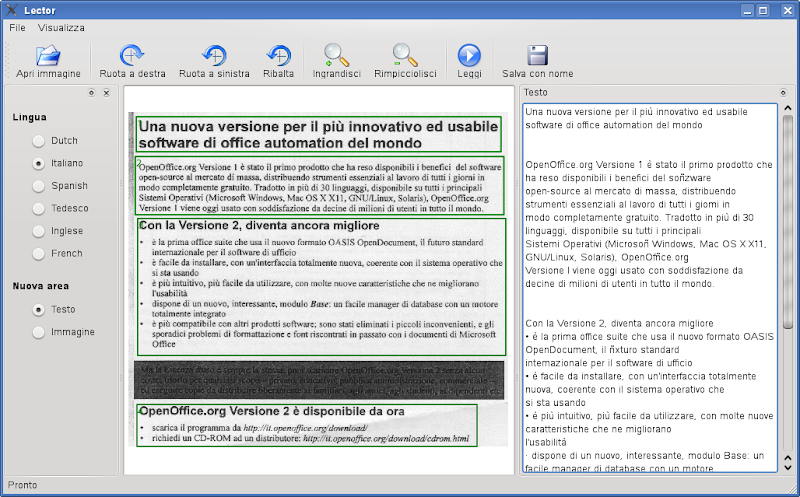Click inside the recognized text area

[x=650, y=288]
